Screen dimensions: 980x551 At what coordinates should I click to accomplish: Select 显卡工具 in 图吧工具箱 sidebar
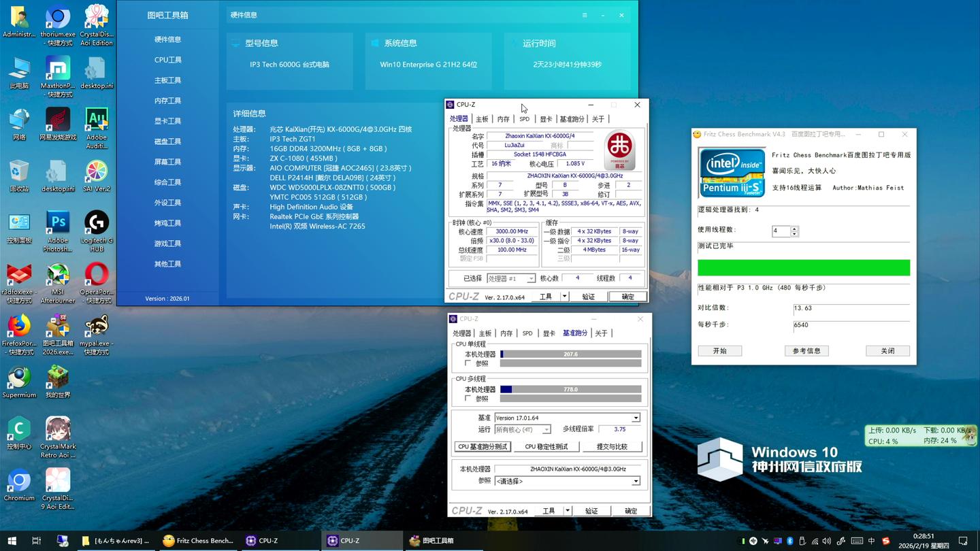(x=167, y=121)
